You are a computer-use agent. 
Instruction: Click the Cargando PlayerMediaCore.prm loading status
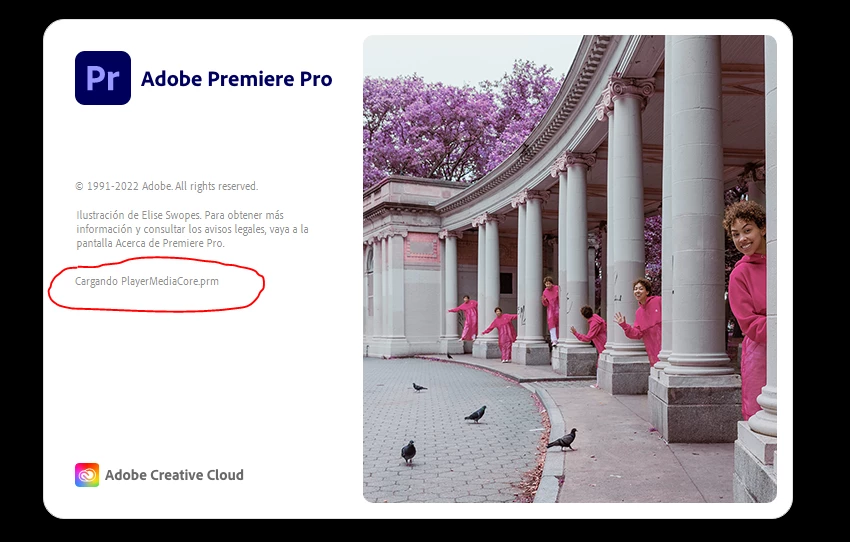point(147,281)
